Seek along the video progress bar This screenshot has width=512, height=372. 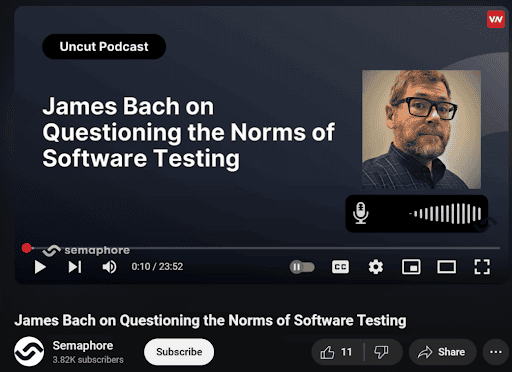(261, 248)
